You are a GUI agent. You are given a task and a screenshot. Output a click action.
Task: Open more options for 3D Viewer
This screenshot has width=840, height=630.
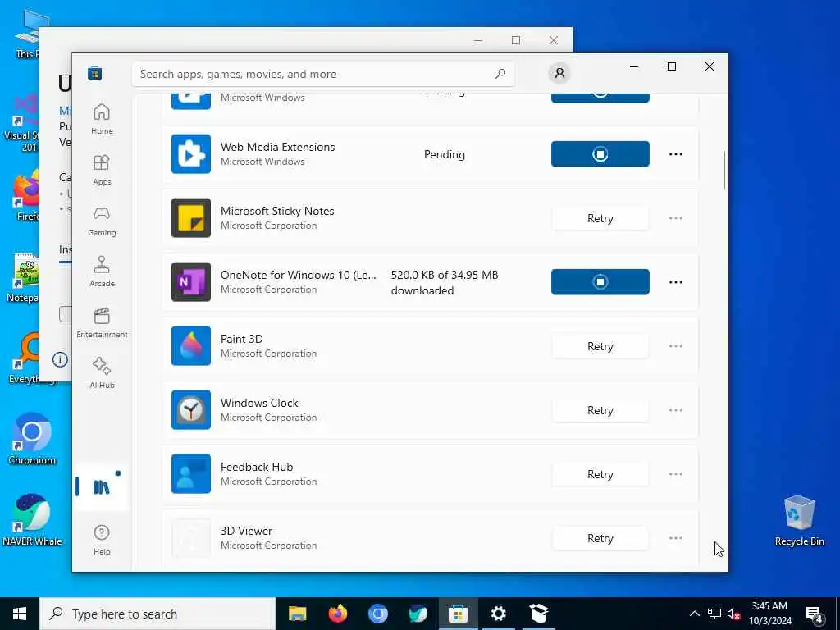click(x=676, y=538)
